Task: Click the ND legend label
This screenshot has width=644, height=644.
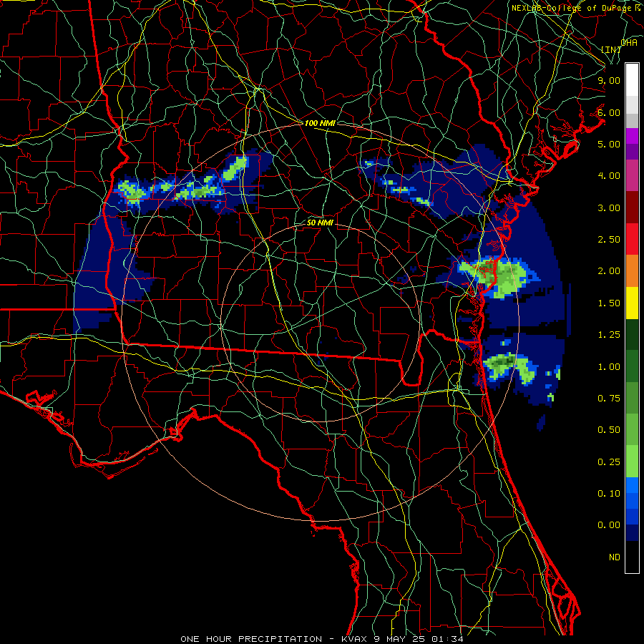Action: coord(615,557)
